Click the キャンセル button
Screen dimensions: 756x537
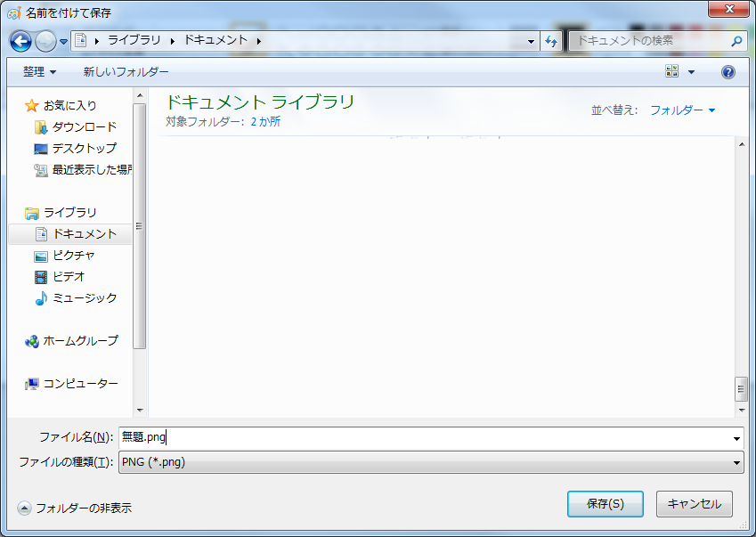[695, 504]
